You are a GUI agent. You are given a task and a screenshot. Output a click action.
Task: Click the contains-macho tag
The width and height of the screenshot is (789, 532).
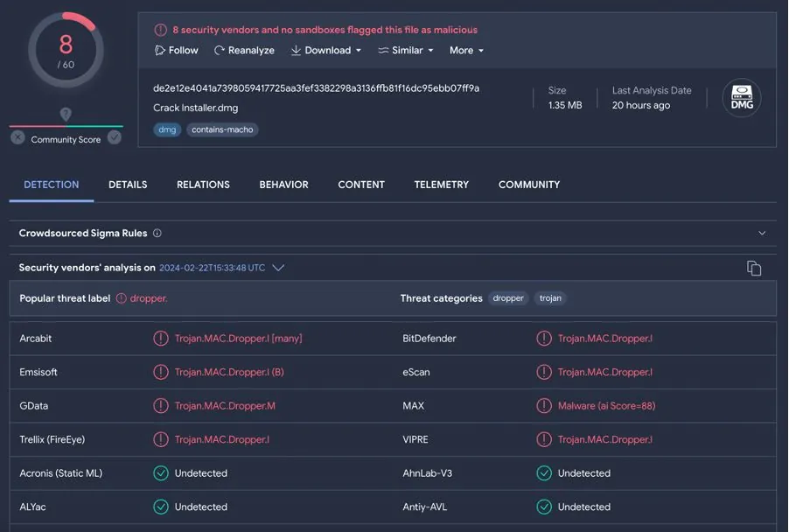tap(222, 129)
